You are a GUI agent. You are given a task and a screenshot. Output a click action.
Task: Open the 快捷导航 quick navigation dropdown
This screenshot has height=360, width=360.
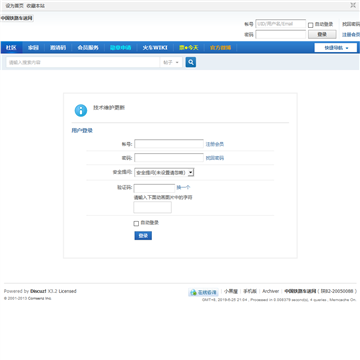click(336, 48)
